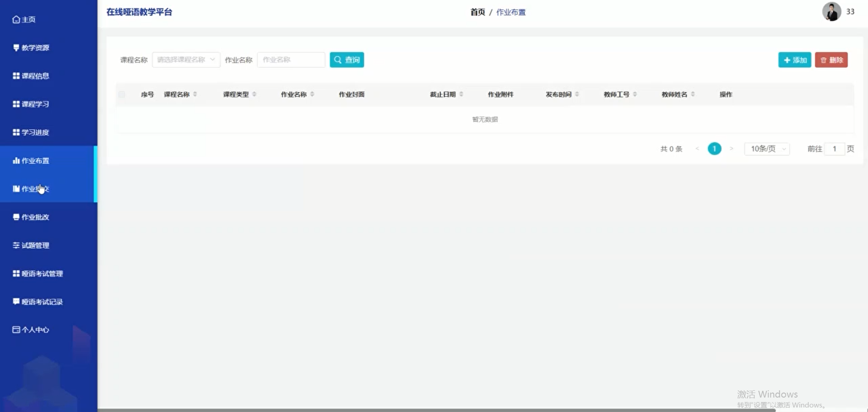Toggle sorting on the 截止日期 column
The image size is (868, 412).
tap(462, 94)
